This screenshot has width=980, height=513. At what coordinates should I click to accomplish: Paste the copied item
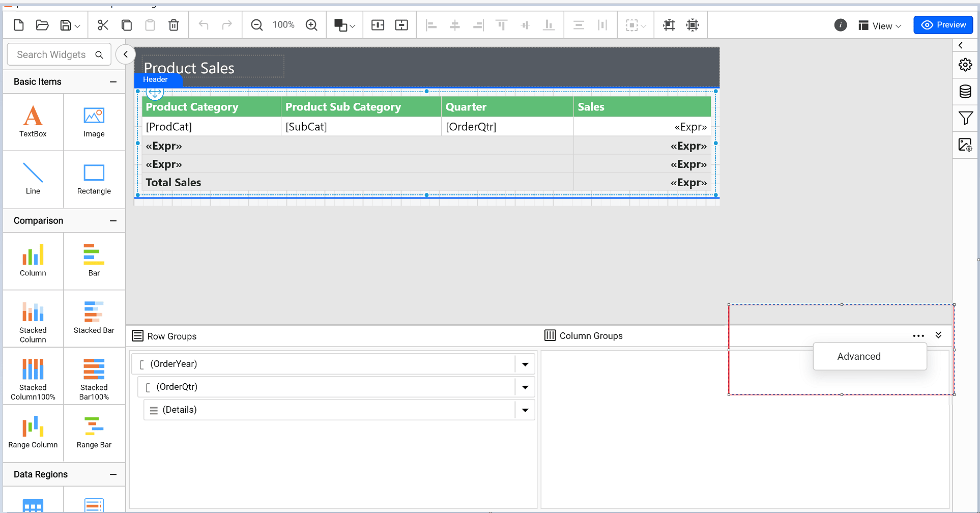pyautogui.click(x=150, y=24)
